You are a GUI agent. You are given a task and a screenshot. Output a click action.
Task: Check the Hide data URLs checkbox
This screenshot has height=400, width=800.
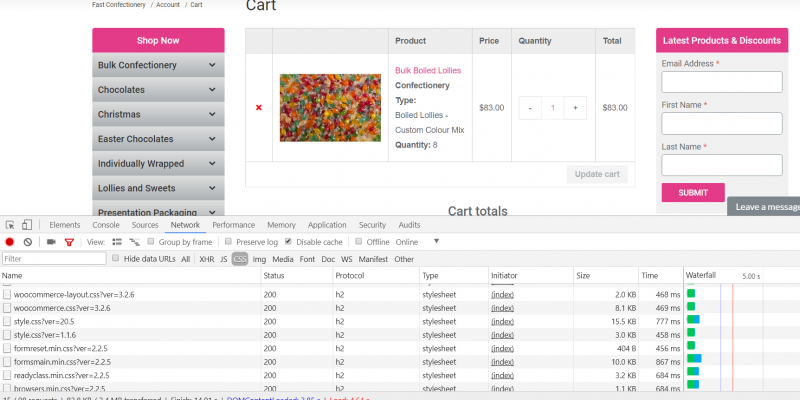point(116,258)
